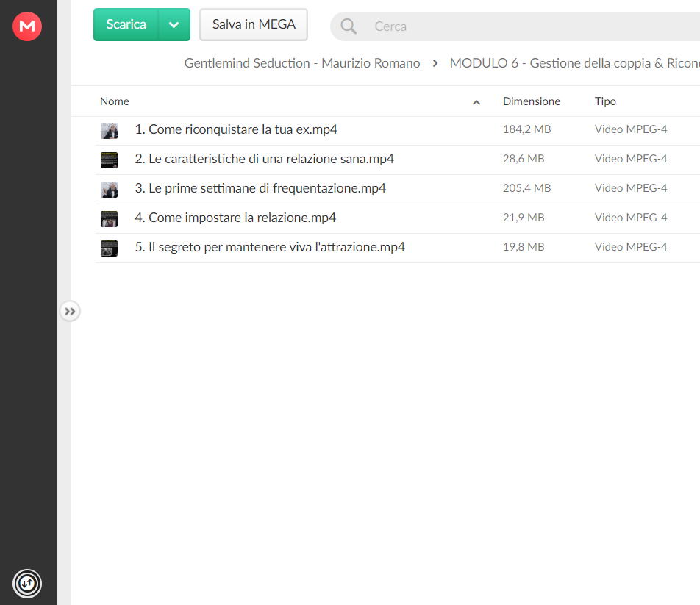Click thumbnail of Come riconquistare la tua ex

(109, 131)
